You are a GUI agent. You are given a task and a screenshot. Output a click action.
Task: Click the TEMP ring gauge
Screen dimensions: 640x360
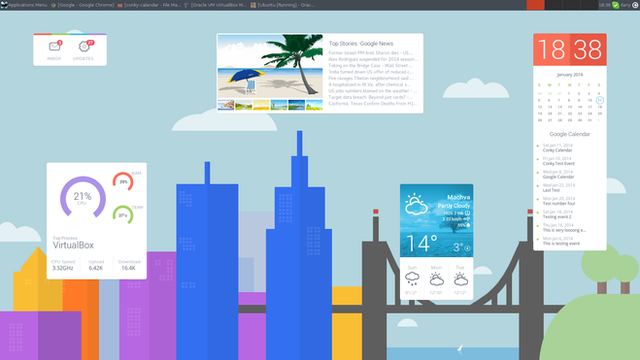(123, 215)
